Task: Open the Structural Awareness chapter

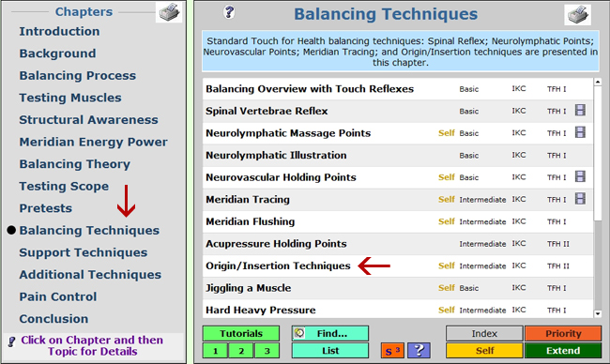Action: coord(89,120)
